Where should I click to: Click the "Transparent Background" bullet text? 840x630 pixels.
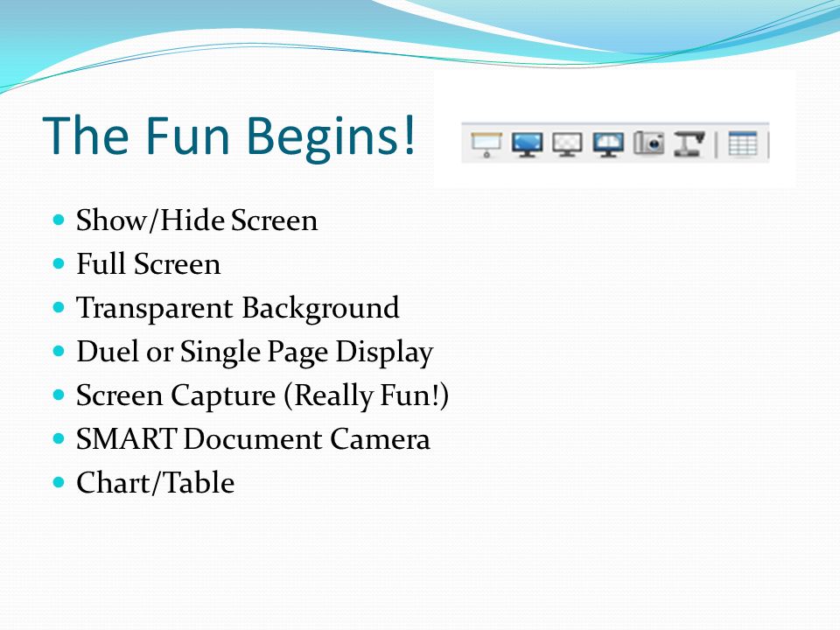tap(238, 309)
